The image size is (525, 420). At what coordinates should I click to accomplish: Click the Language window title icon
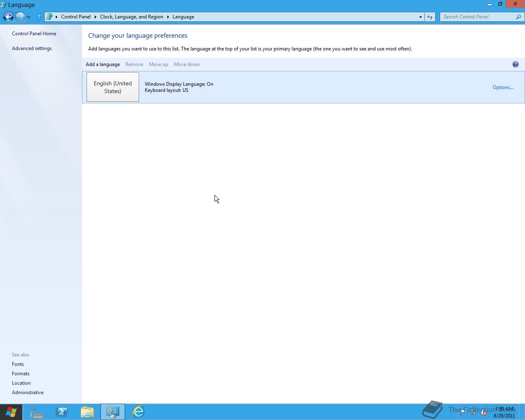[4, 5]
